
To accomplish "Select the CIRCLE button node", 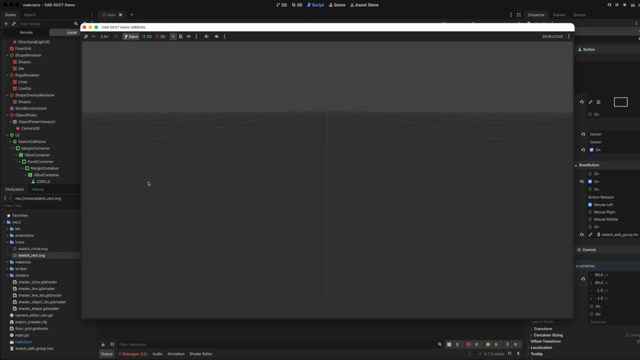I will click(x=43, y=182).
